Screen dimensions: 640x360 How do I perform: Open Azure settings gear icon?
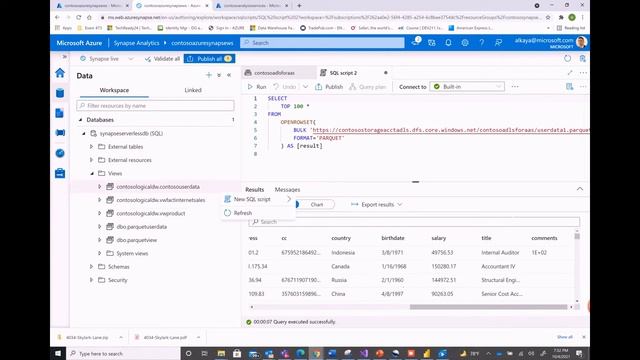(x=465, y=42)
